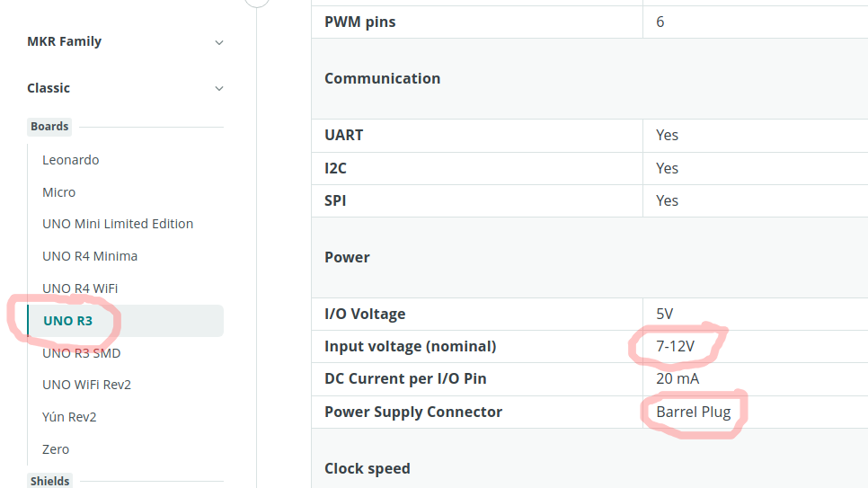Open the Yún Rev2 page

coord(69,417)
